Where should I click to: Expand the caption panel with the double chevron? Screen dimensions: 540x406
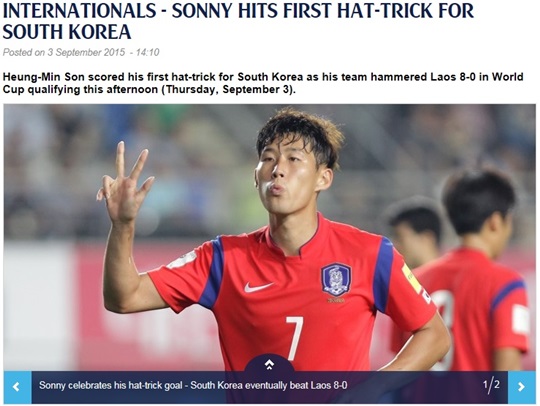tap(269, 364)
